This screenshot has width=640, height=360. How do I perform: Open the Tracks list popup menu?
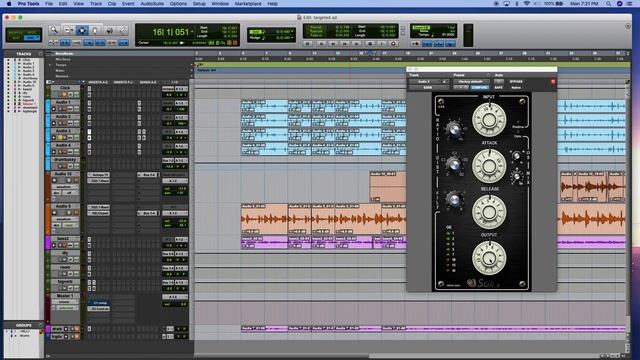point(40,53)
